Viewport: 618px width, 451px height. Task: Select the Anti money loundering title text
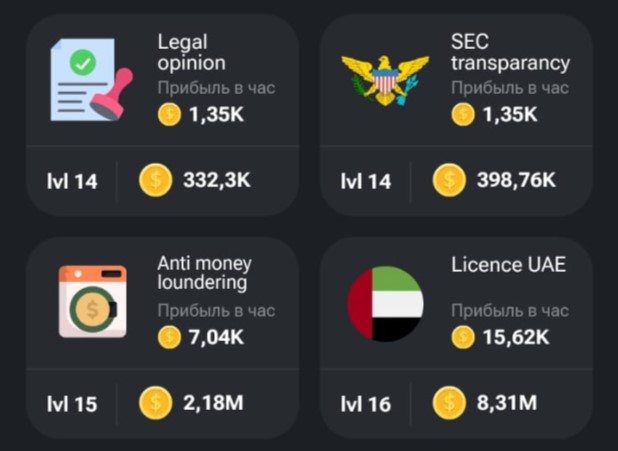(204, 273)
